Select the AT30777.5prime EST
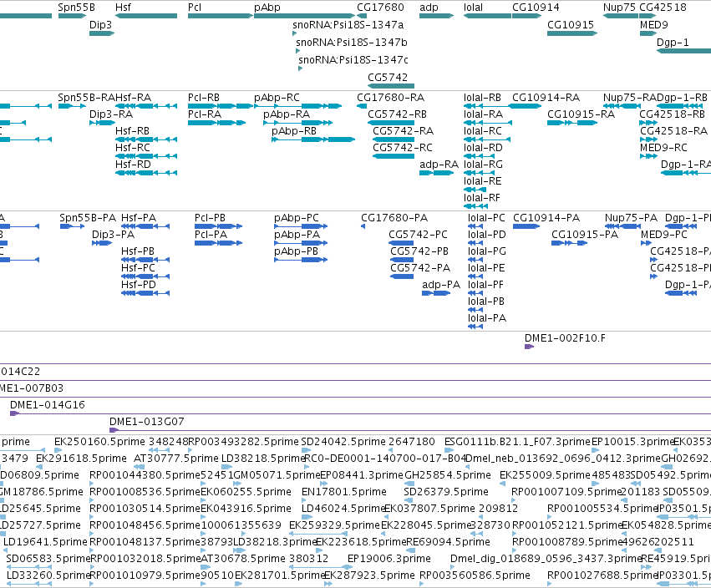The height and width of the screenshot is (588, 711). click(x=140, y=467)
